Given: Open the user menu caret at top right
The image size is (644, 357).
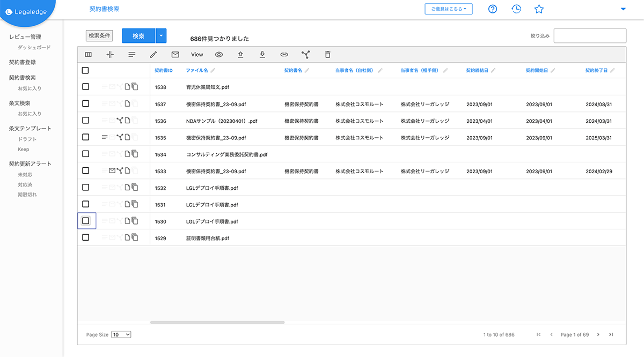Looking at the screenshot, I should (623, 9).
